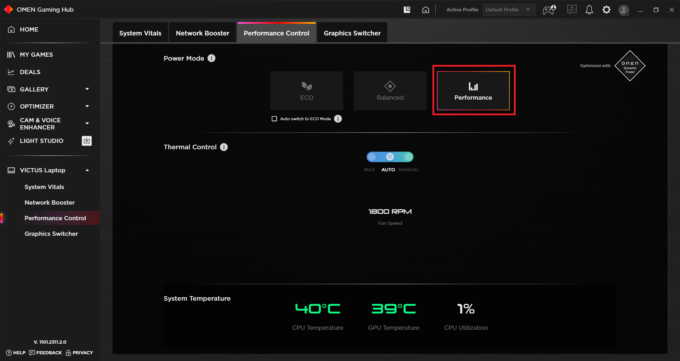This screenshot has height=361, width=680.
Task: Click the 1% CPU utilization value
Action: 466,309
